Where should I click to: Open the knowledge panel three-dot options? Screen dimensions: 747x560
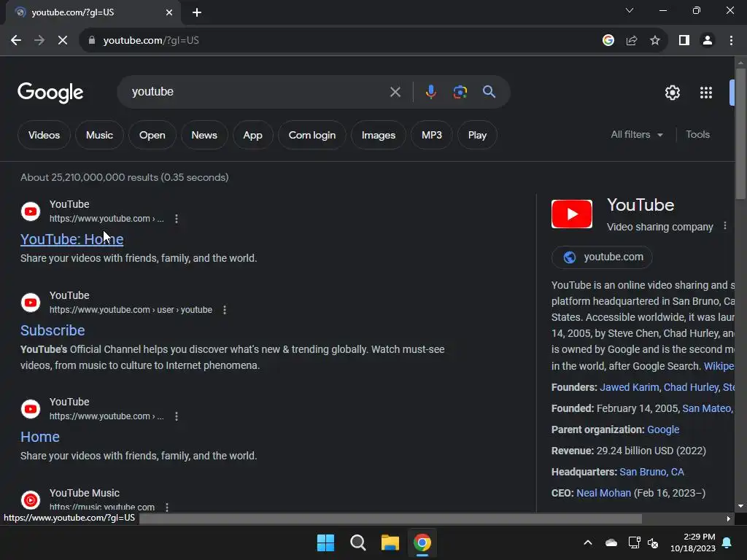[725, 226]
